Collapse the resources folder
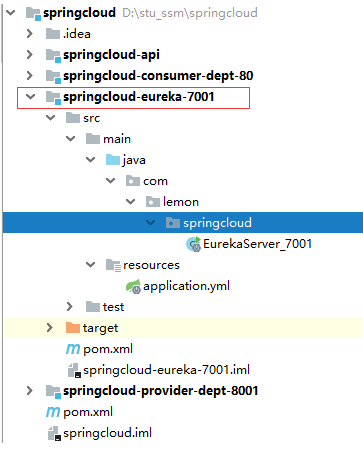 [x=91, y=265]
